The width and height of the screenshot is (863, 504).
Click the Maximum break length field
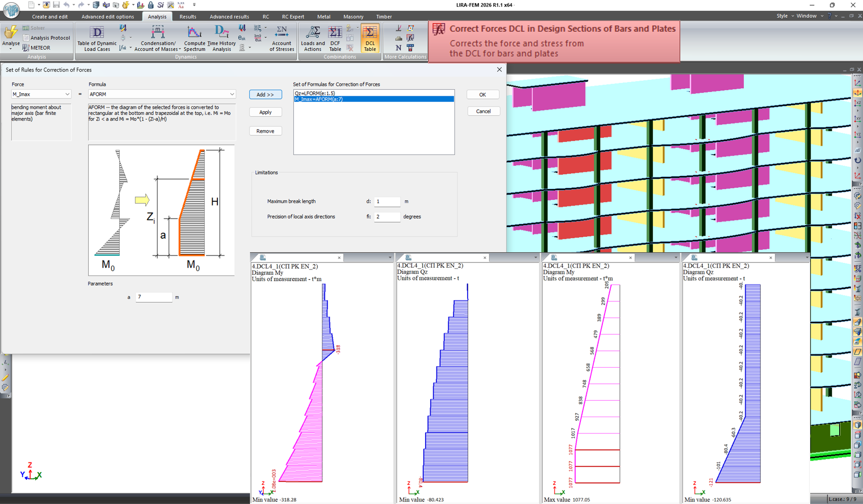point(387,201)
